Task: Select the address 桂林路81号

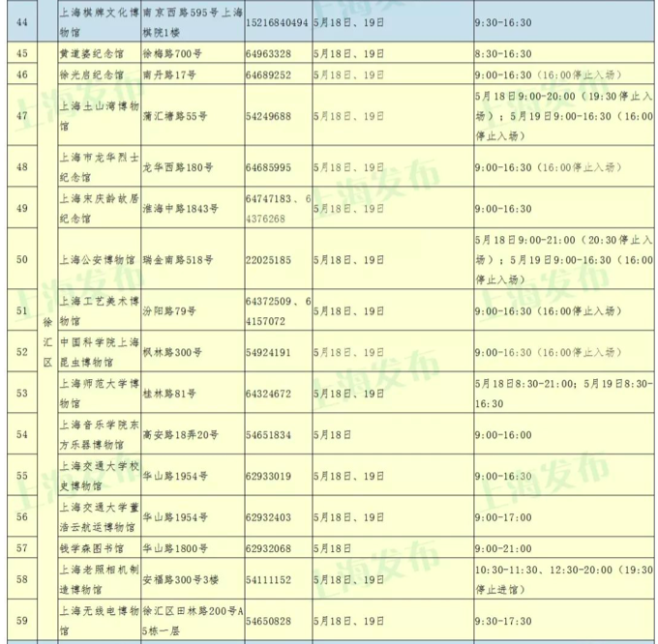Action: 169,394
